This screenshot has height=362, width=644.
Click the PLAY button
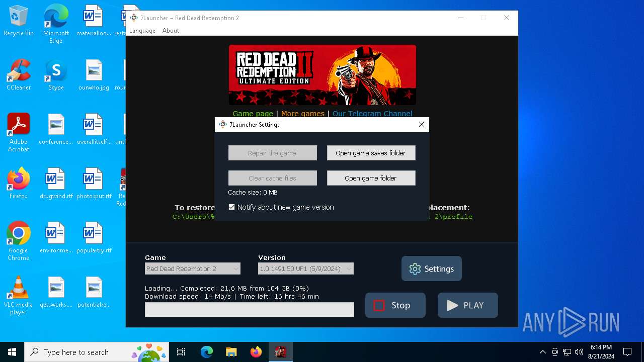(468, 305)
